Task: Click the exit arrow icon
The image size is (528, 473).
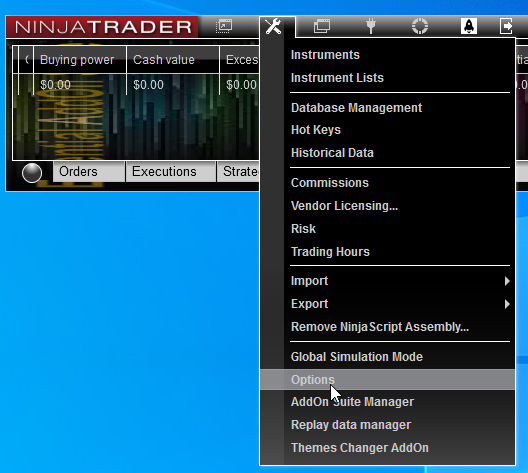Action: 506,26
